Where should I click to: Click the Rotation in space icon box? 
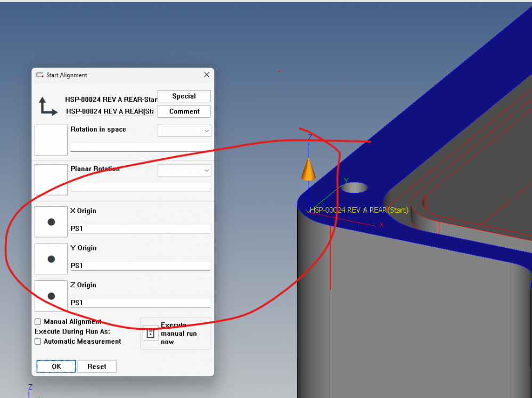51,140
